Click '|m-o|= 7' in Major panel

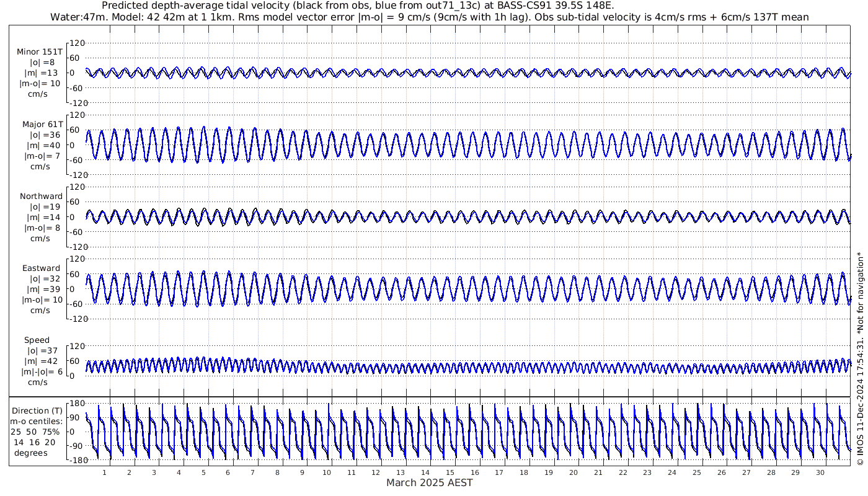[x=41, y=156]
